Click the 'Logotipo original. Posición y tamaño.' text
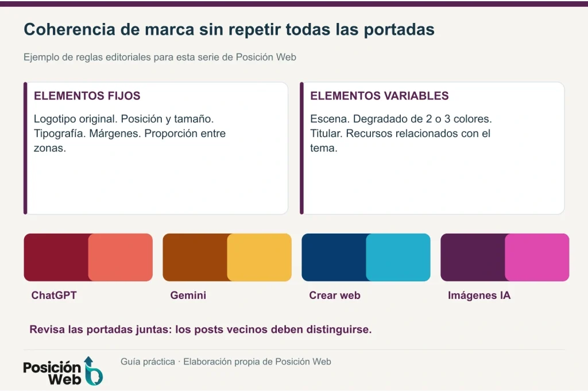588x392 pixels. (x=124, y=119)
